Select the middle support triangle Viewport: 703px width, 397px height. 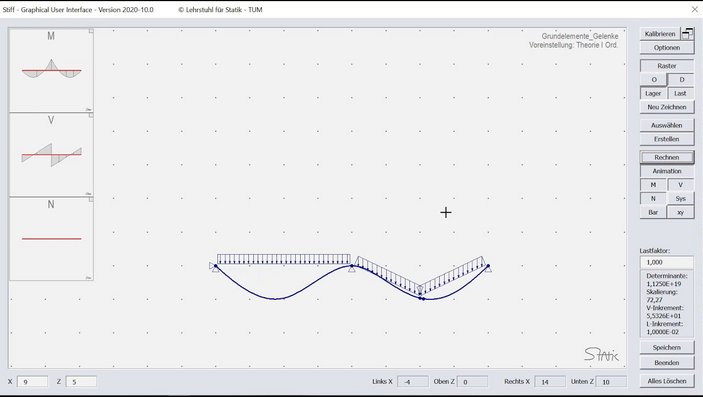point(352,269)
